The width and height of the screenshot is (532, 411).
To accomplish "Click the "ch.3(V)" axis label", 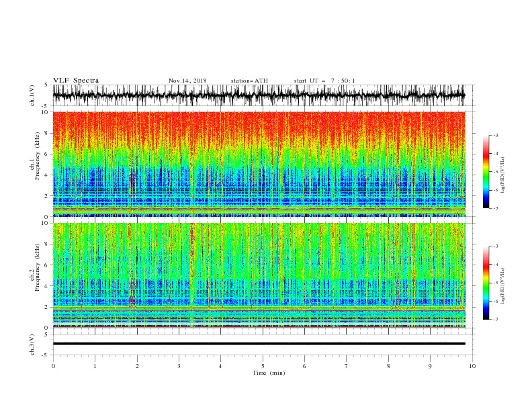I will pyautogui.click(x=32, y=345).
